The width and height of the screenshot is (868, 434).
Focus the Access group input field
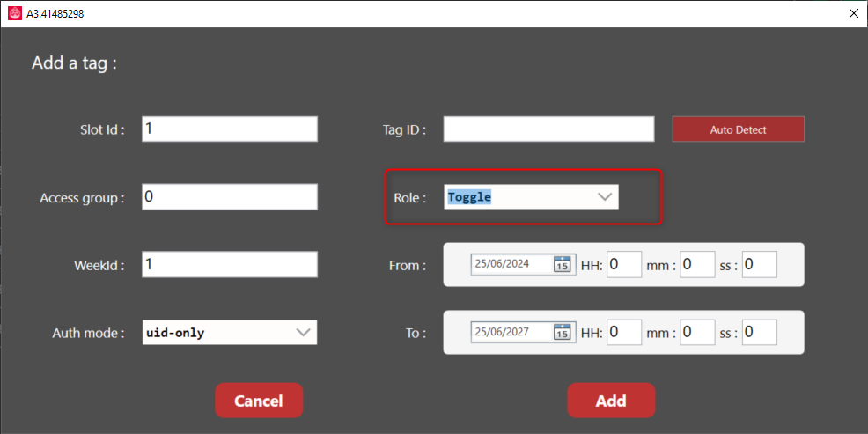tap(230, 196)
